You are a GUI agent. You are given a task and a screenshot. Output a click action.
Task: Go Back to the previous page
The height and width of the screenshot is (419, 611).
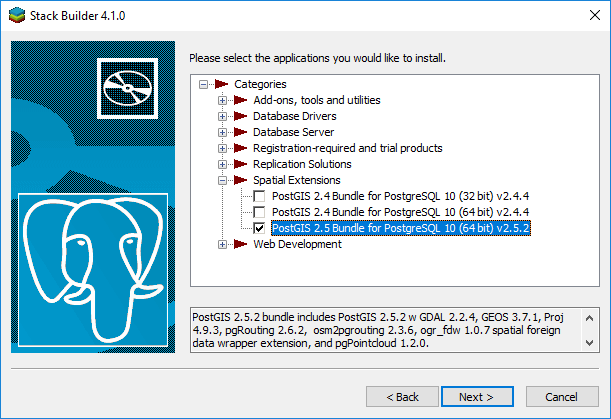402,396
